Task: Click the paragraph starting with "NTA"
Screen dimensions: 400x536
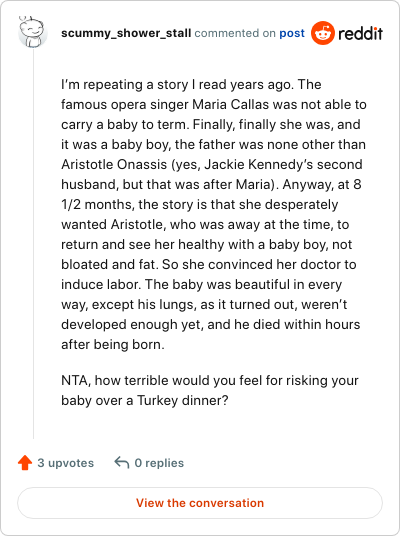Action: 210,390
